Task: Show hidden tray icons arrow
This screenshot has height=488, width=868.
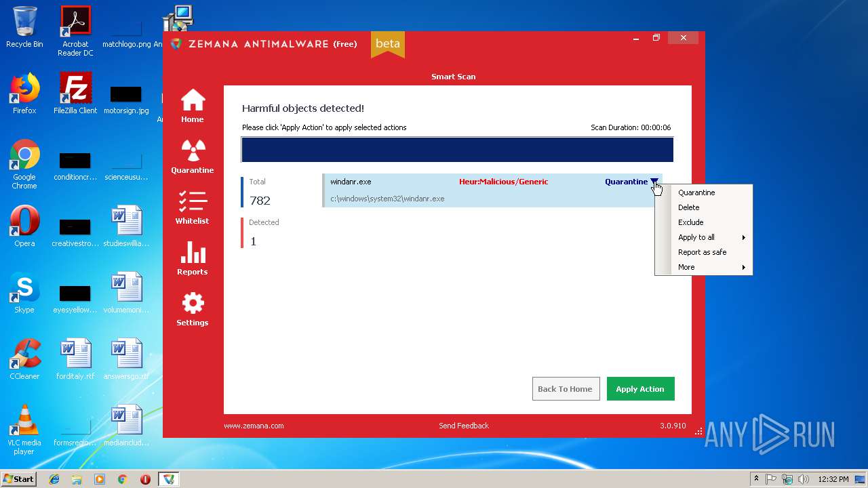Action: pyautogui.click(x=756, y=479)
